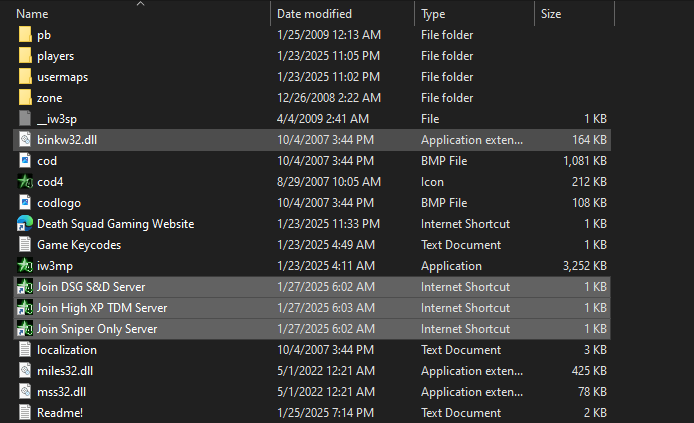Select the Game Keycodes text document icon
This screenshot has width=694, height=423.
tap(25, 245)
